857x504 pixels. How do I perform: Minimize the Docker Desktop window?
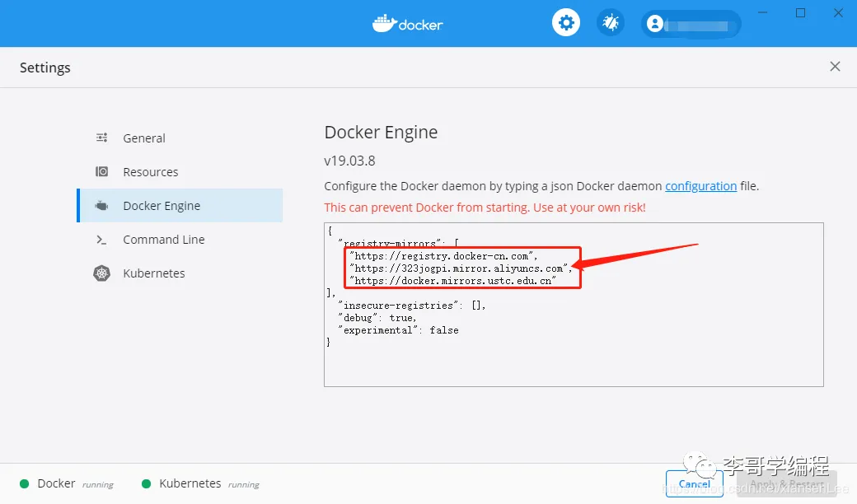(x=762, y=12)
